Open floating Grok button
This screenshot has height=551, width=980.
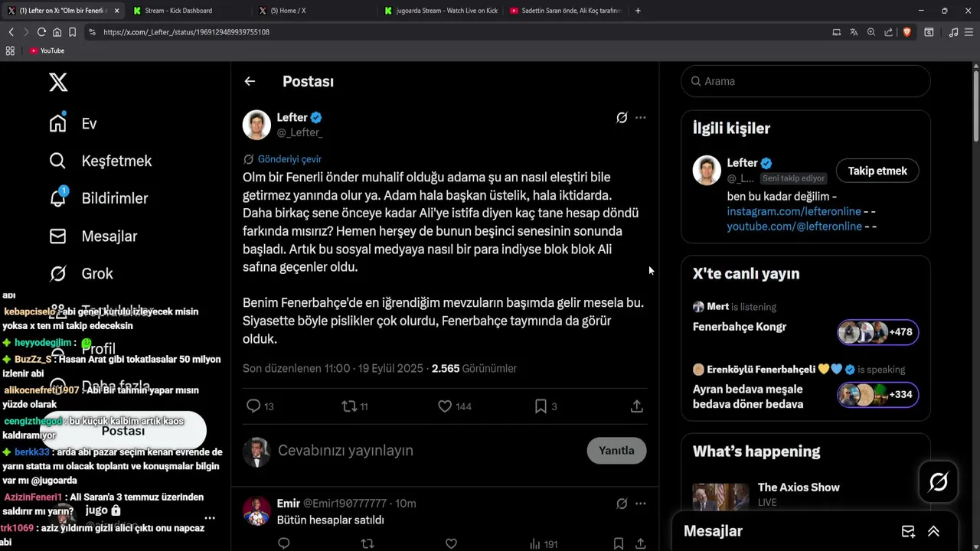939,482
